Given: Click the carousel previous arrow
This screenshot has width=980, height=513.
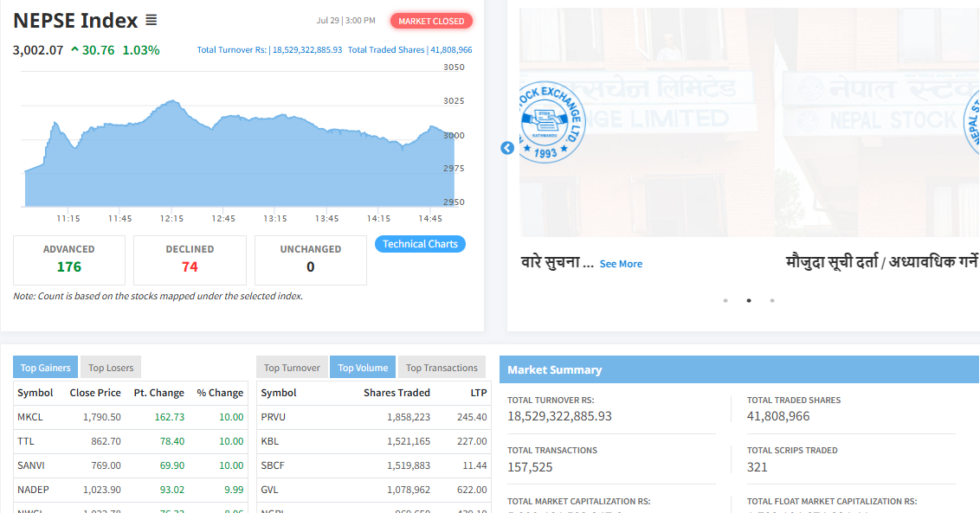Looking at the screenshot, I should point(507,148).
